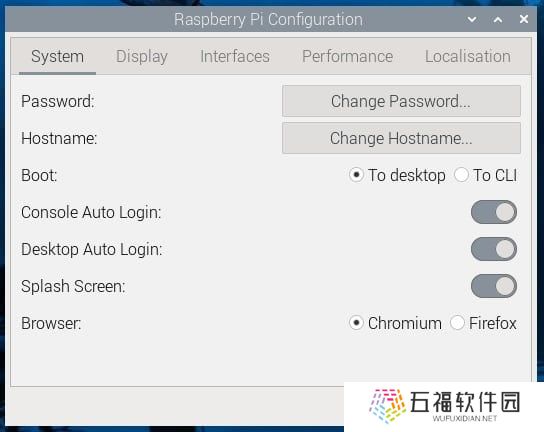
Task: Click the Wufuxidian watermark logo
Action: pos(444,406)
